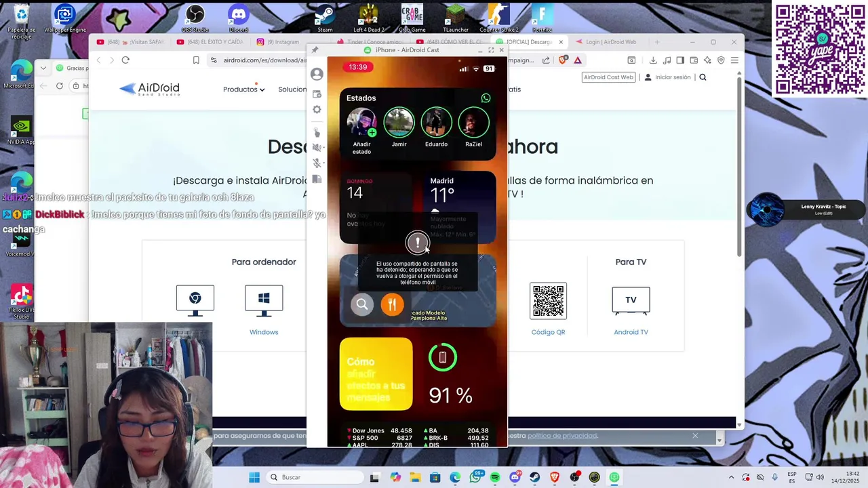
Task: Click the file transfer icon in AirDroid Cast sidebar
Action: tap(317, 180)
